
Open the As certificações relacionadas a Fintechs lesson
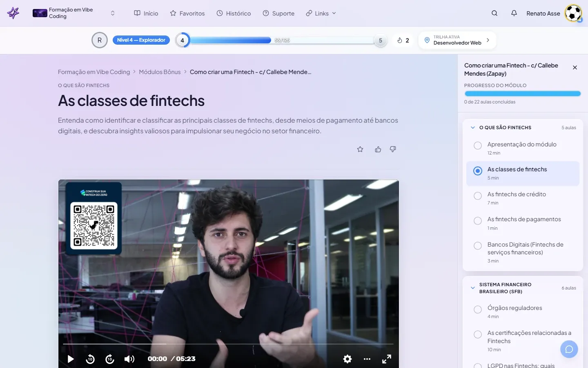[523, 341]
